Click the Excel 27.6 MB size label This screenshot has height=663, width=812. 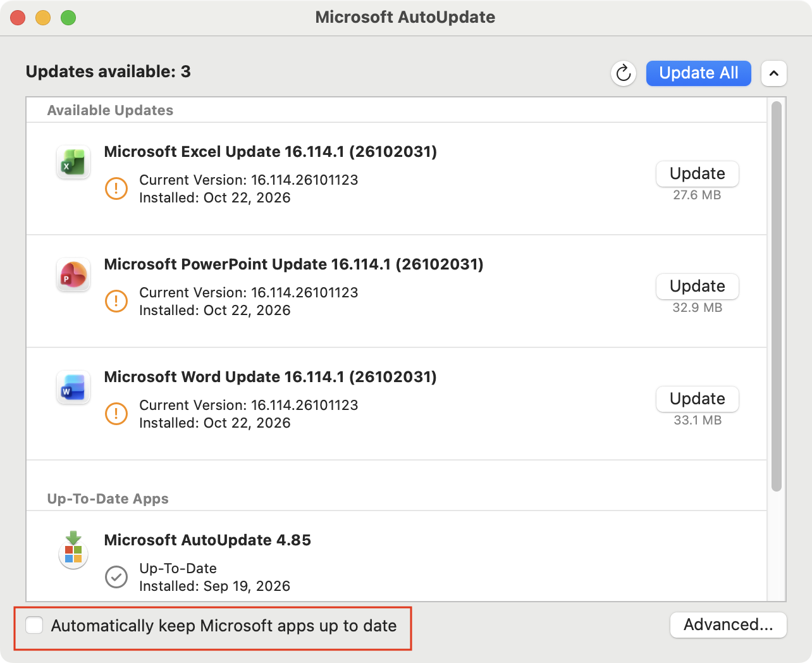coord(698,195)
